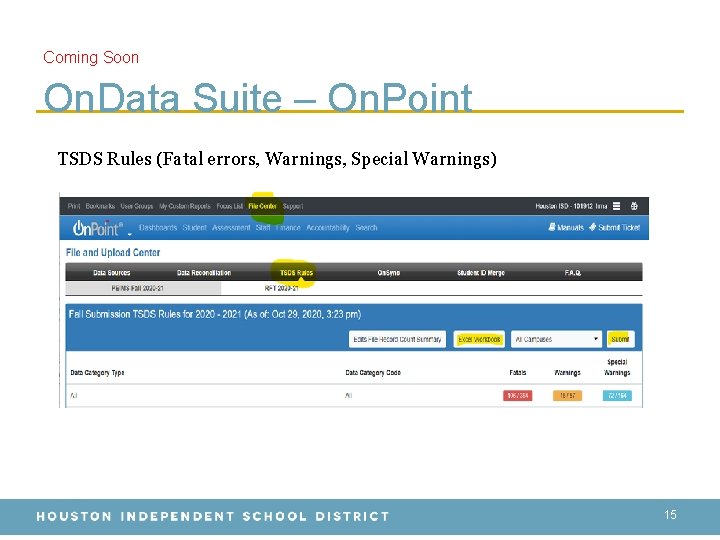The width and height of the screenshot is (720, 540).
Task: Switch to the OnSync tab
Action: coord(388,273)
